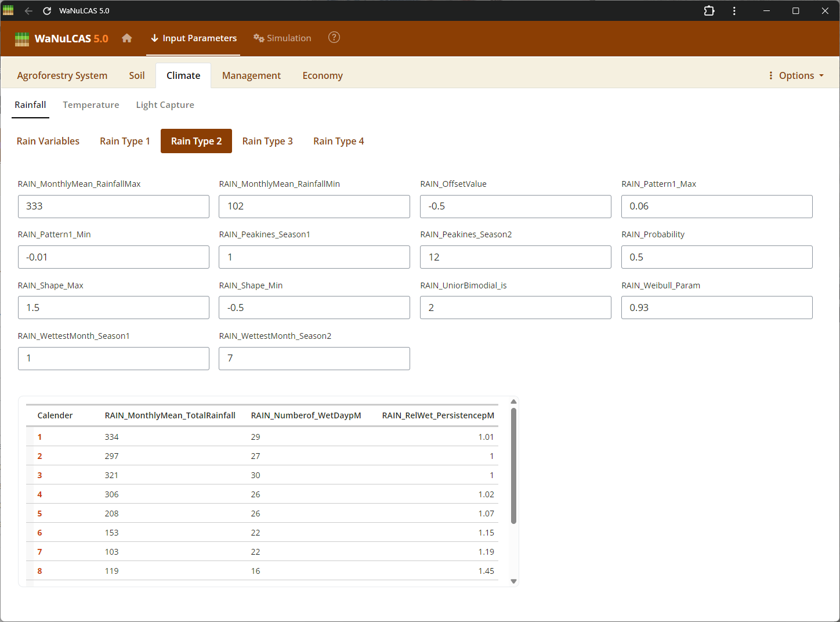Image resolution: width=840 pixels, height=622 pixels.
Task: Click the rainfall table vertical scrollbar thumb
Action: 513,465
